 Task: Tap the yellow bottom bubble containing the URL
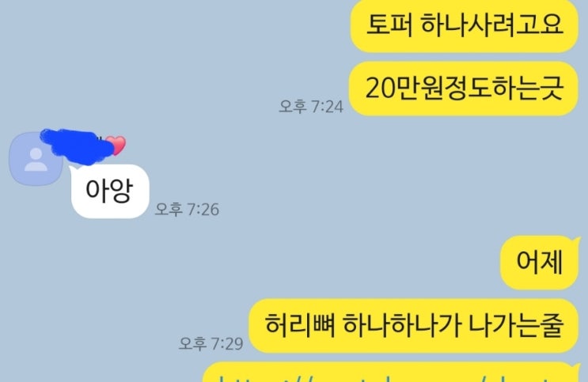(391, 372)
